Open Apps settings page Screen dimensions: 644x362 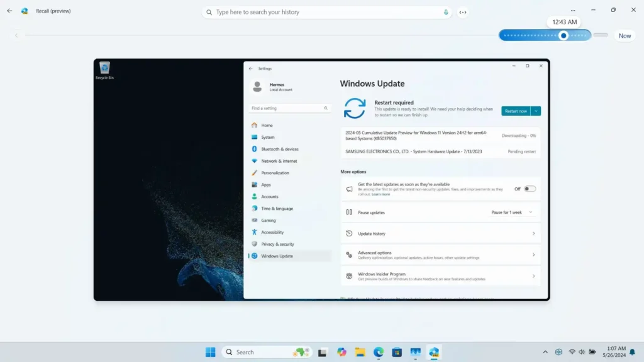289,185
